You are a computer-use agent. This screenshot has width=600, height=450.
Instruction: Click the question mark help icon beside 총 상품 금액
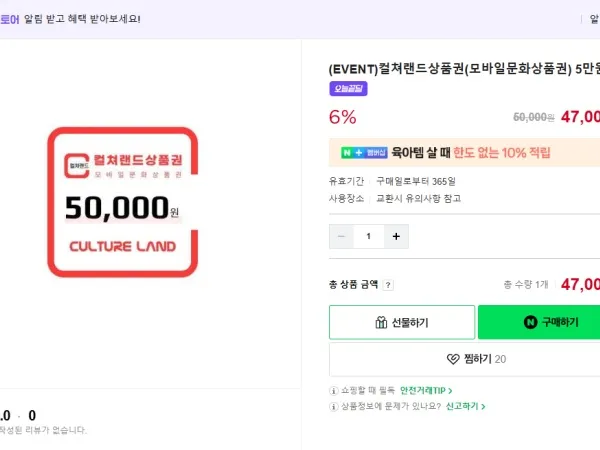point(389,285)
